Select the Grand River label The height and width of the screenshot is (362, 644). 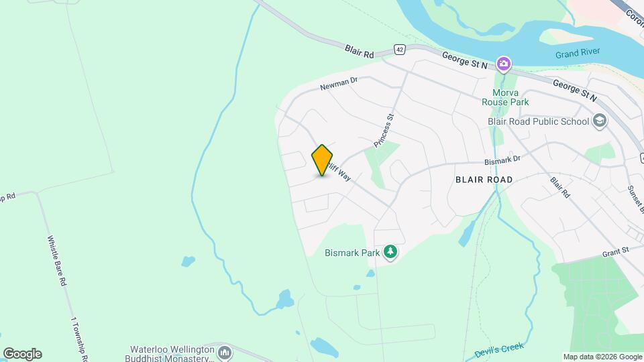pos(578,53)
